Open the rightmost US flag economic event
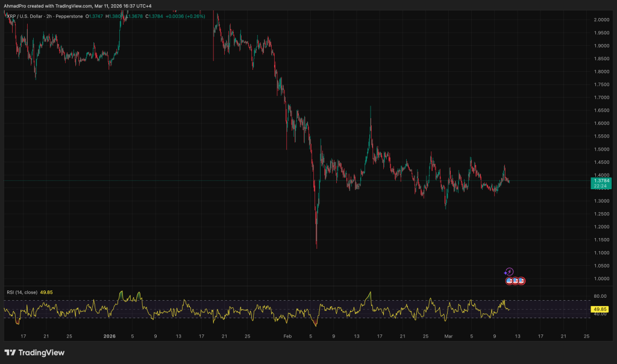Image resolution: width=617 pixels, height=364 pixels. 522,281
